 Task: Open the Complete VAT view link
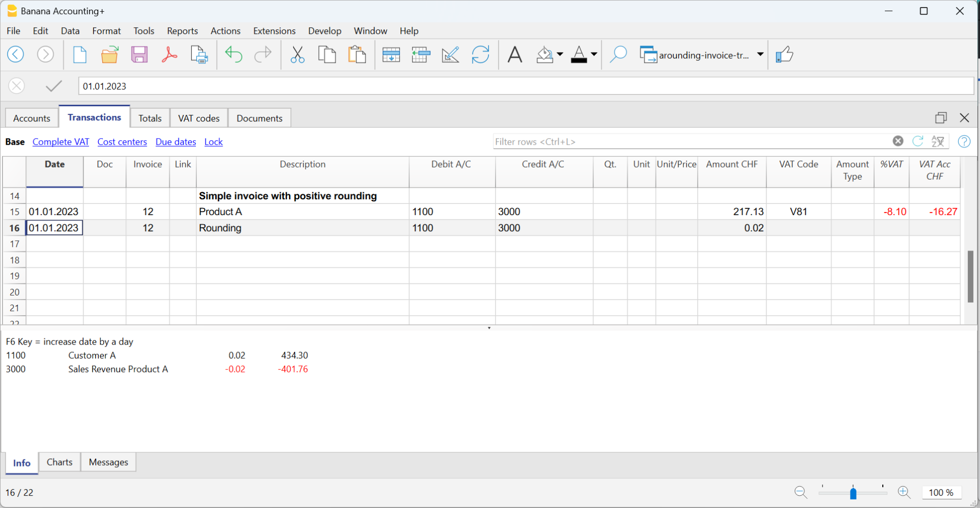coord(61,142)
